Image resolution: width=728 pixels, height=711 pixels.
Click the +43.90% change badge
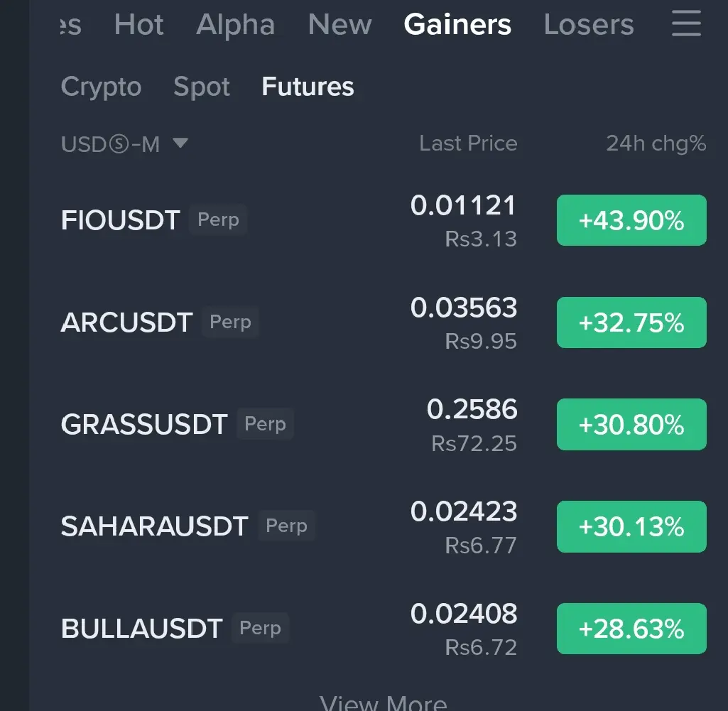[631, 220]
